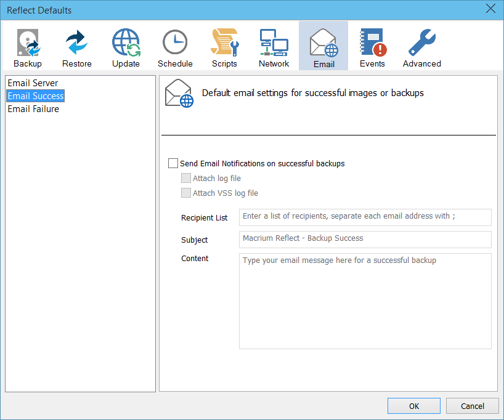The image size is (504, 420).
Task: Click into the Content message box
Action: pyautogui.click(x=365, y=301)
